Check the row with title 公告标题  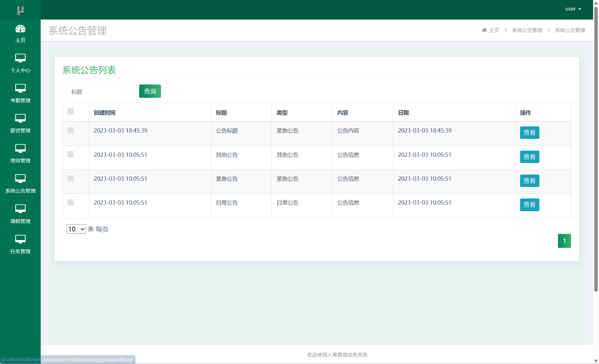point(71,130)
